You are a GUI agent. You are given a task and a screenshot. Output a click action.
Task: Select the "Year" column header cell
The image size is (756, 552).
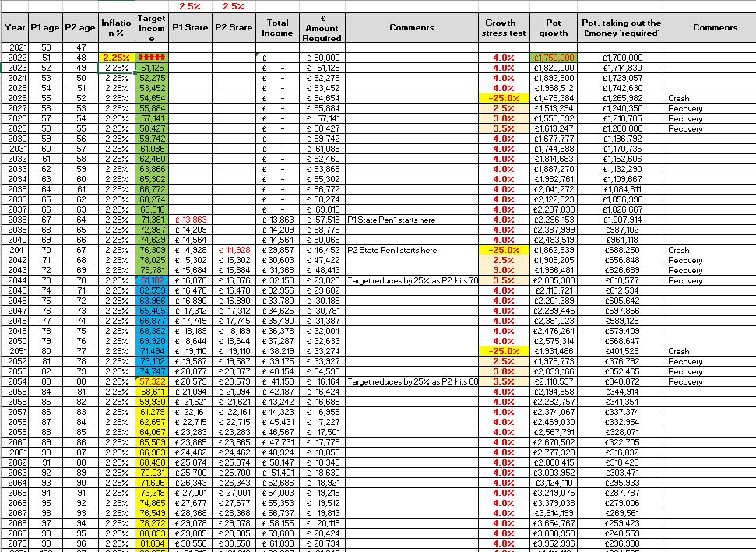[15, 27]
